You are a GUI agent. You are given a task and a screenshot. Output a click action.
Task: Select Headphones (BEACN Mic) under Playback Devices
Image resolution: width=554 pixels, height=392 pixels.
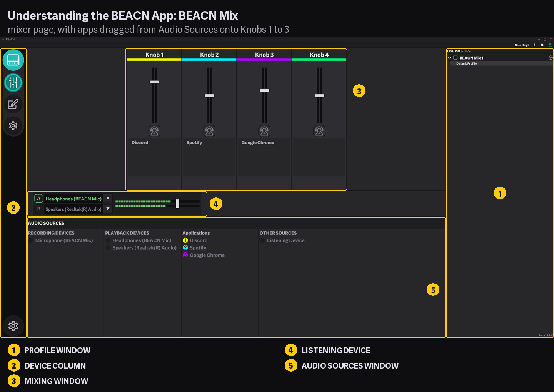pos(142,240)
